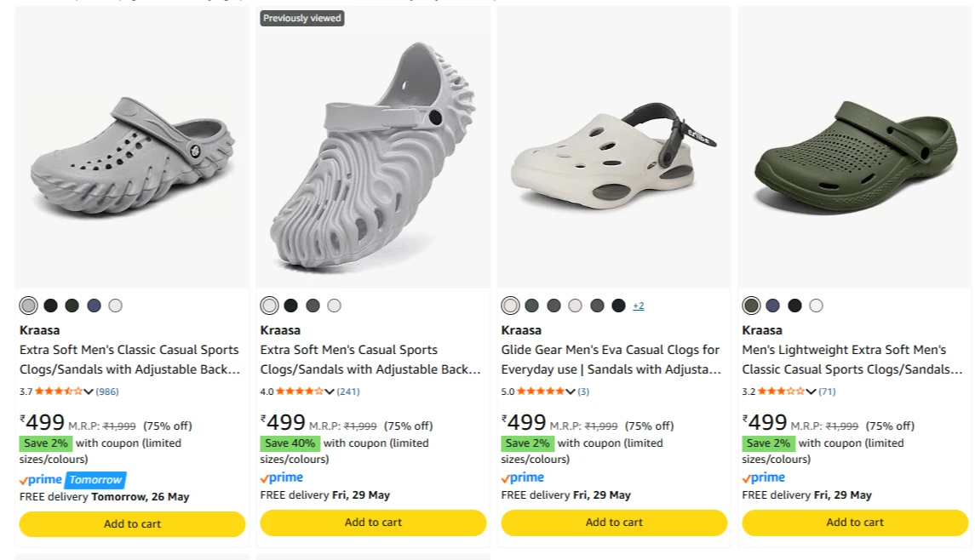Add the olive green clog to cart

pos(855,523)
